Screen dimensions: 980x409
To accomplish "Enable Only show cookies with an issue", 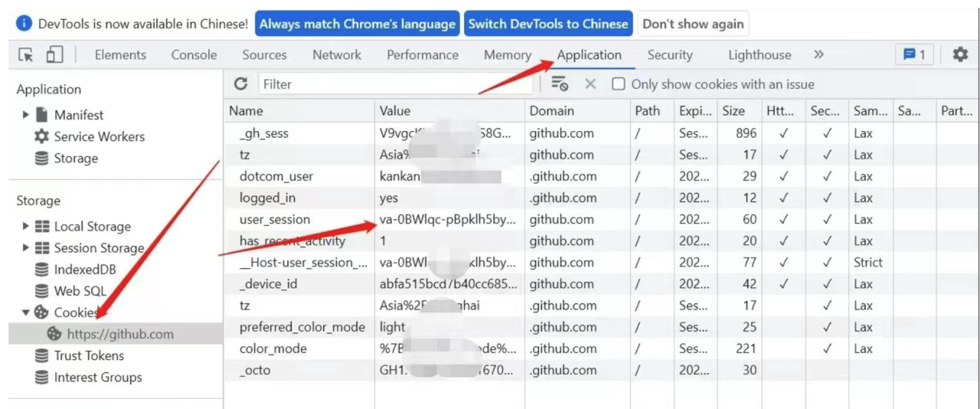I will tap(619, 84).
